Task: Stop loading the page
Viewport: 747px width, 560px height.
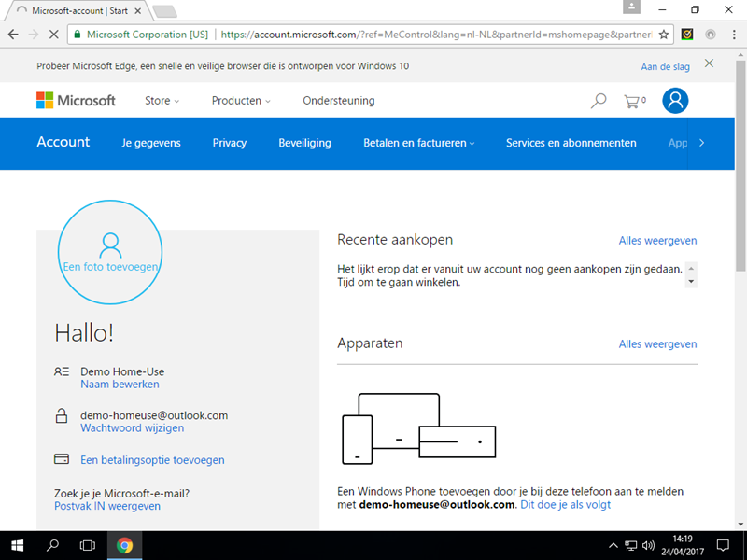Action: [54, 35]
